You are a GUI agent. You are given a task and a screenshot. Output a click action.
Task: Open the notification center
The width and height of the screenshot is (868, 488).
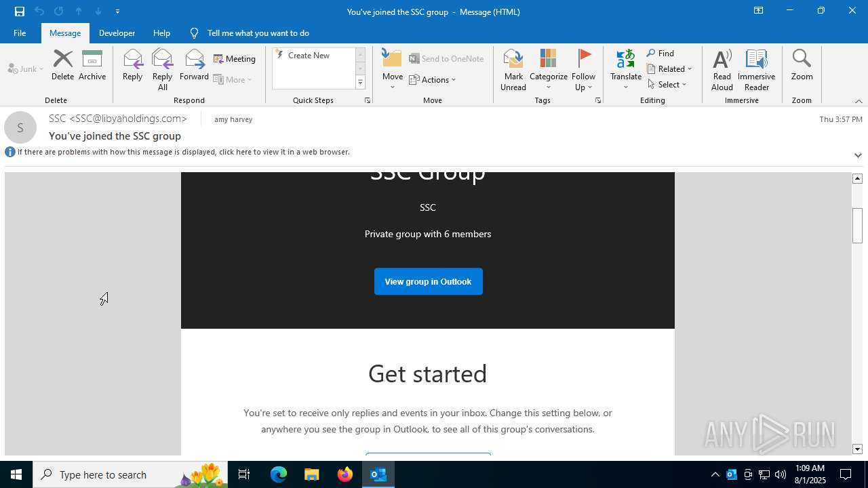point(846,474)
